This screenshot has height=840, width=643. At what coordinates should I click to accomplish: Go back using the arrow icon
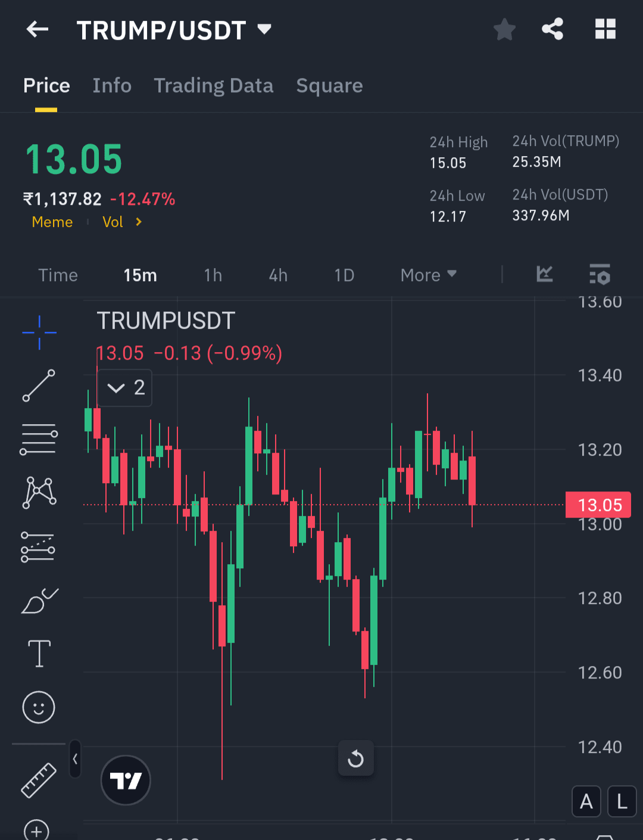(x=38, y=29)
